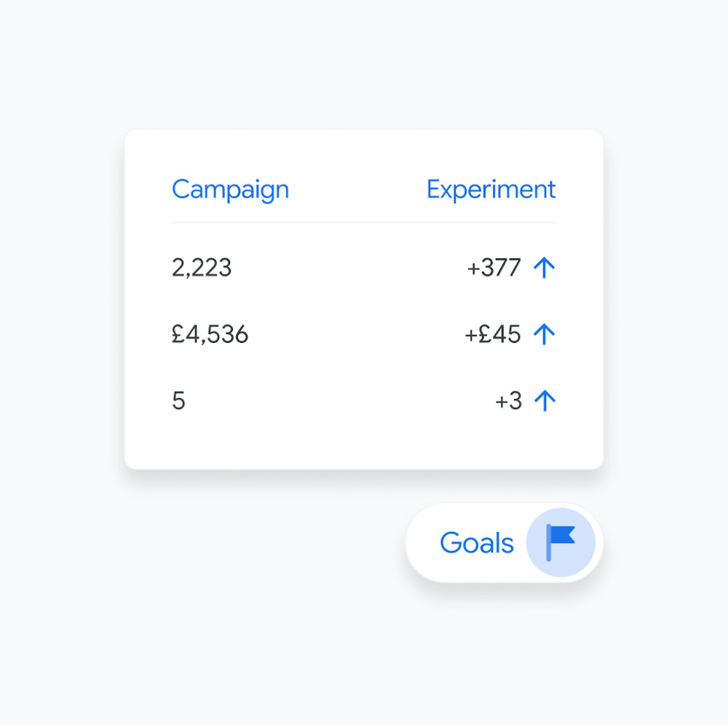Click the increase arrow on the £45 row

click(545, 334)
